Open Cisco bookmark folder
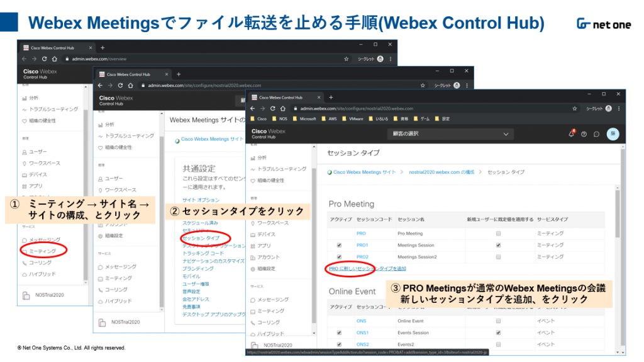644x362 pixels. pos(257,119)
